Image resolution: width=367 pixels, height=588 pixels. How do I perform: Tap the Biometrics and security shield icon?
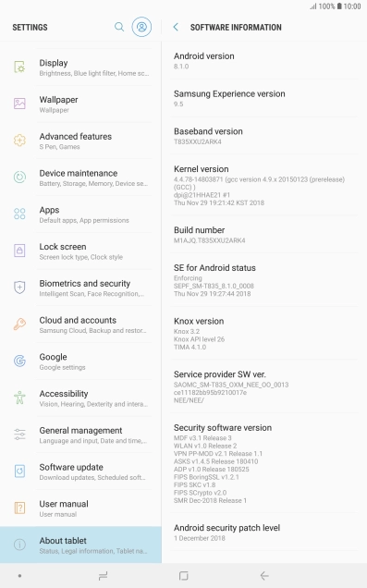coord(19,288)
